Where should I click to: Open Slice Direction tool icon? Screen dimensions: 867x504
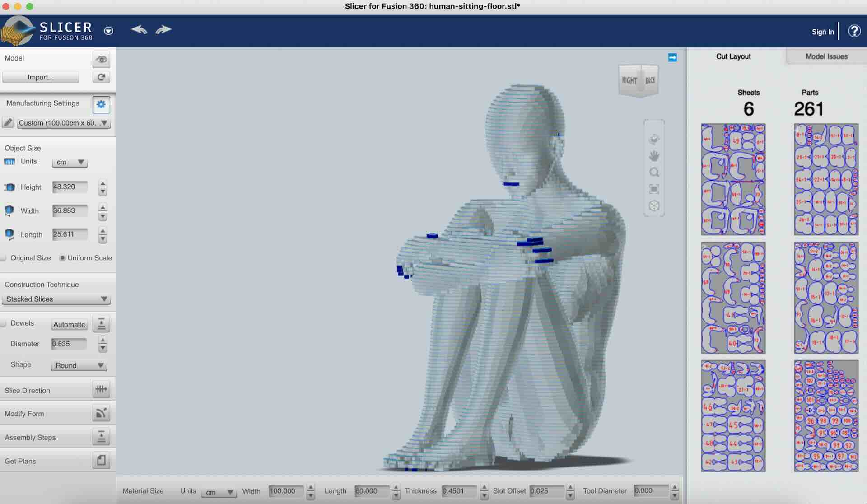pos(101,389)
